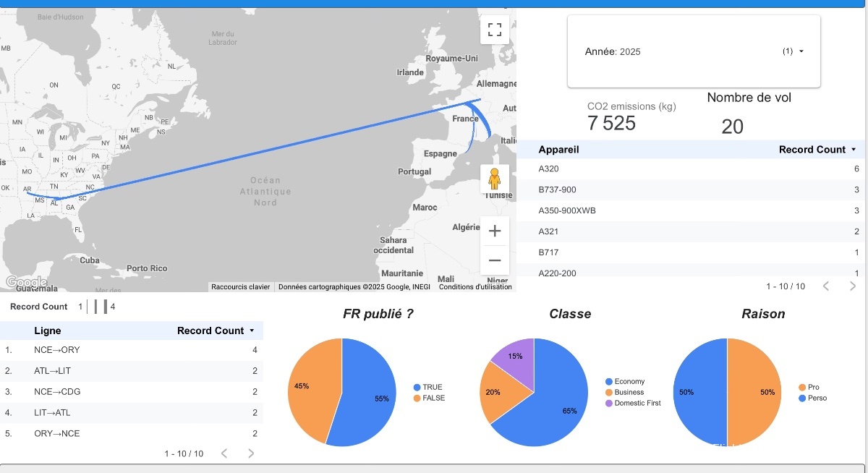868x473 pixels.
Task: Zoom out on the map
Action: tap(495, 260)
